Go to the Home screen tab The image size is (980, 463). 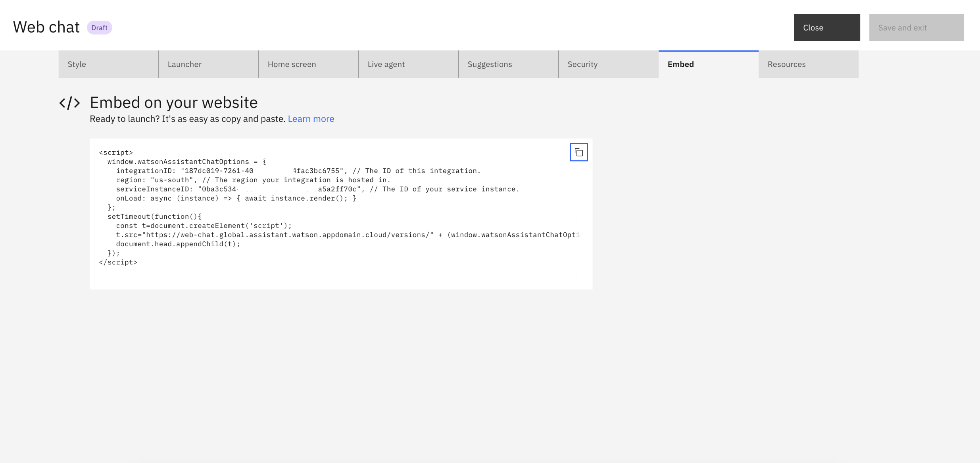pyautogui.click(x=308, y=64)
